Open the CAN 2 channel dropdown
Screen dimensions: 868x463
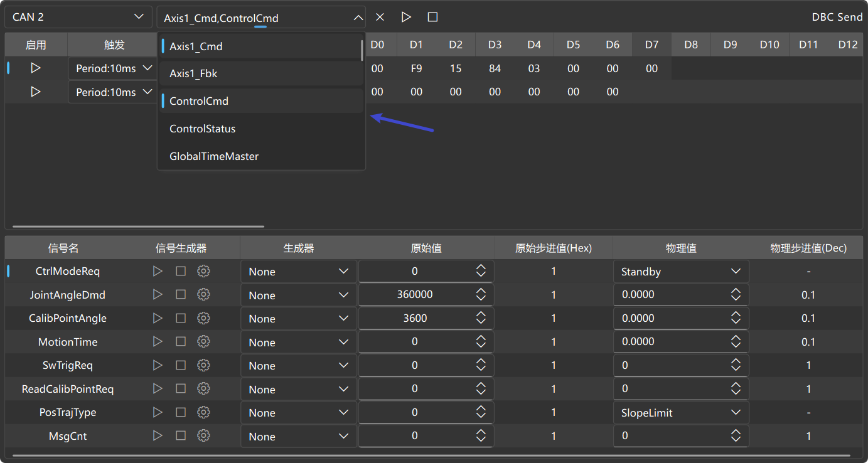(x=78, y=17)
